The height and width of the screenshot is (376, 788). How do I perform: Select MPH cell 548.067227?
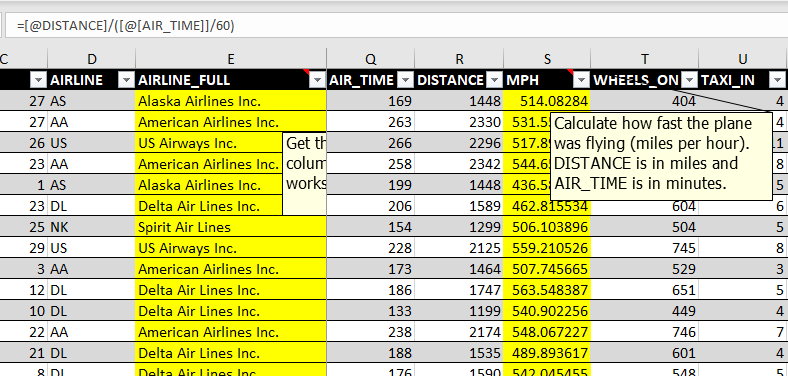click(547, 332)
